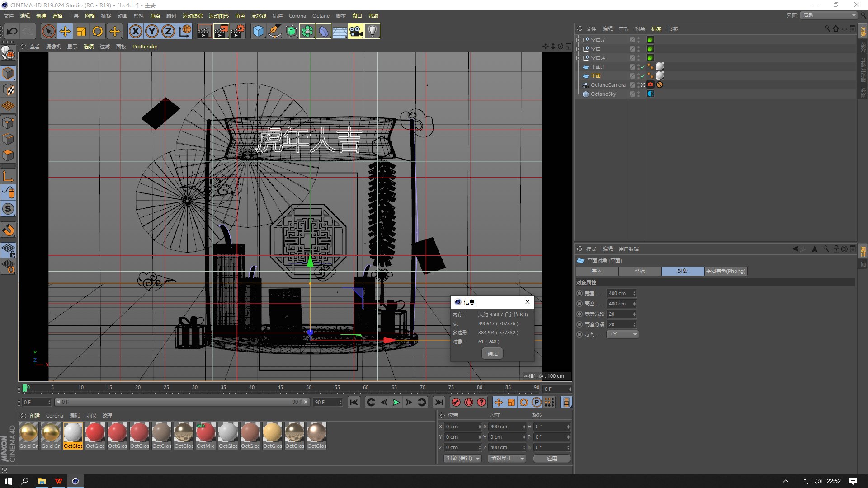Play the animation forward

[x=396, y=402]
